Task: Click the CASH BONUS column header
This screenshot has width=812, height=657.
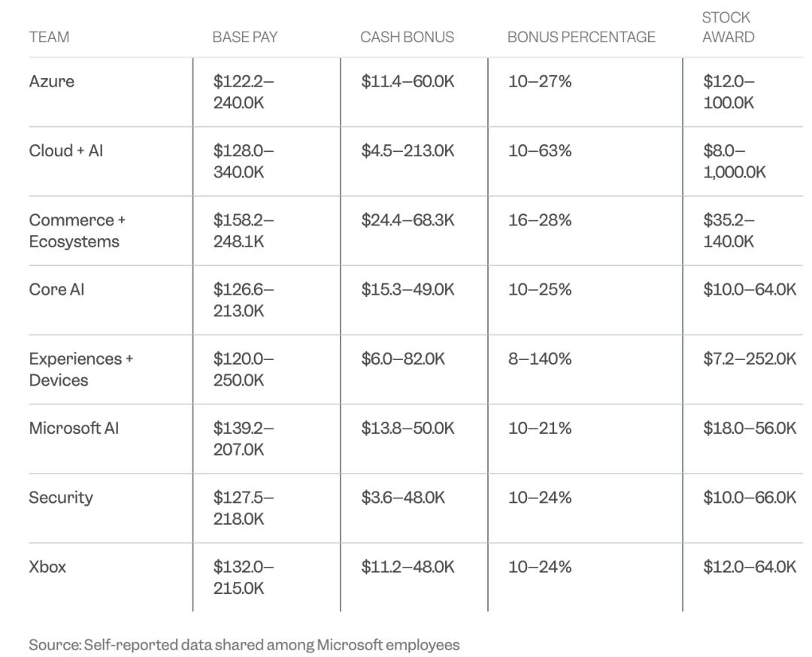Action: click(x=407, y=38)
